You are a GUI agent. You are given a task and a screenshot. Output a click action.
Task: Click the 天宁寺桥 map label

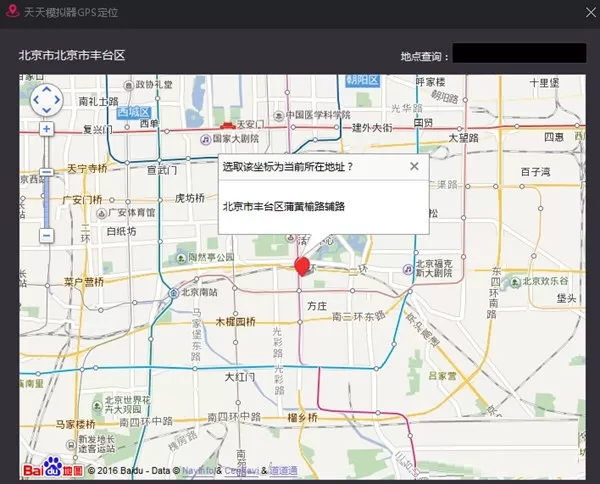(x=87, y=168)
